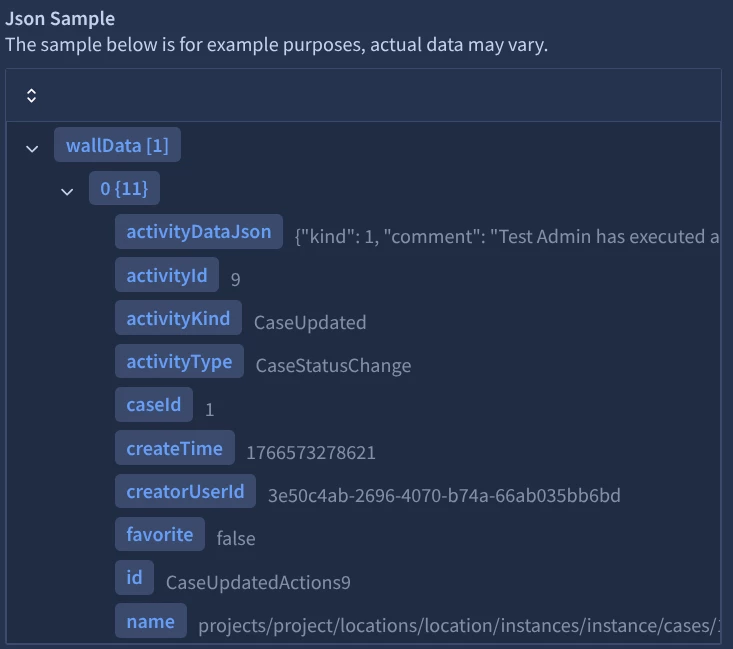Click the activityId key
Screen dimensions: 733x649
[167, 275]
